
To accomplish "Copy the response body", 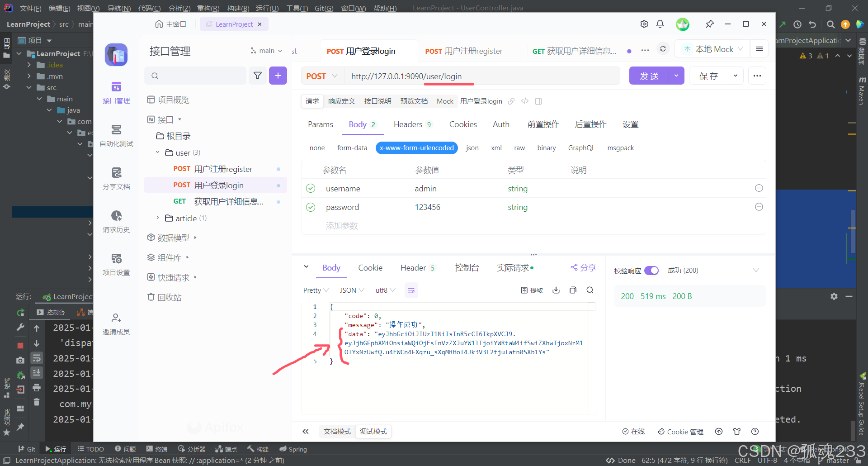I will pos(573,290).
